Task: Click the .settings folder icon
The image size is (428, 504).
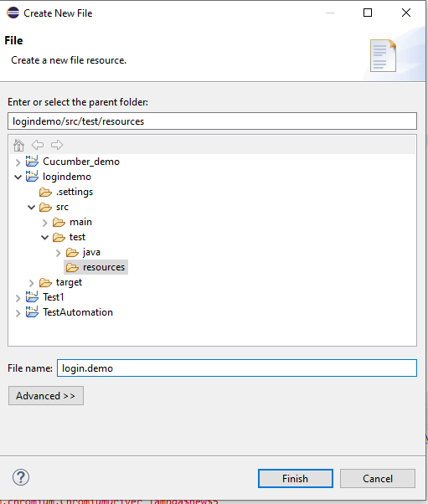Action: (45, 193)
